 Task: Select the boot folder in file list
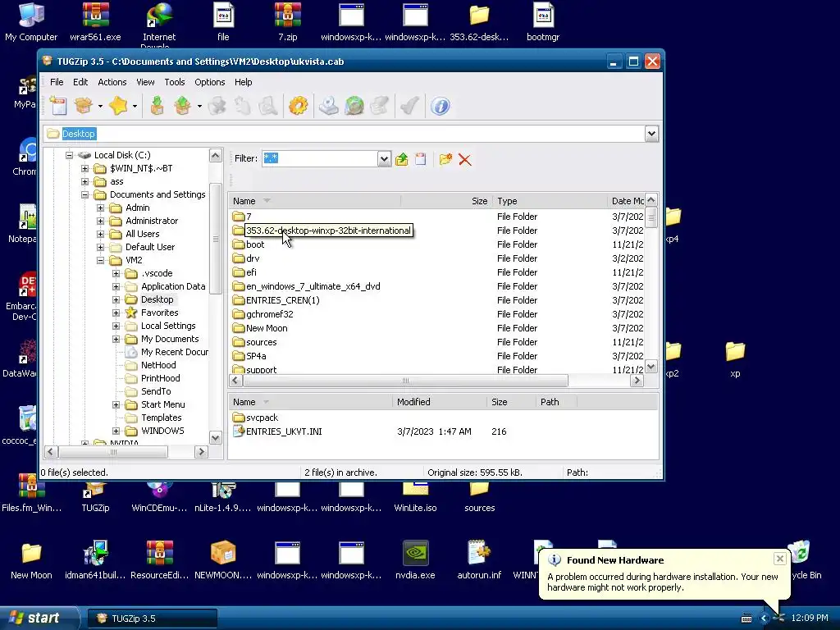[255, 244]
